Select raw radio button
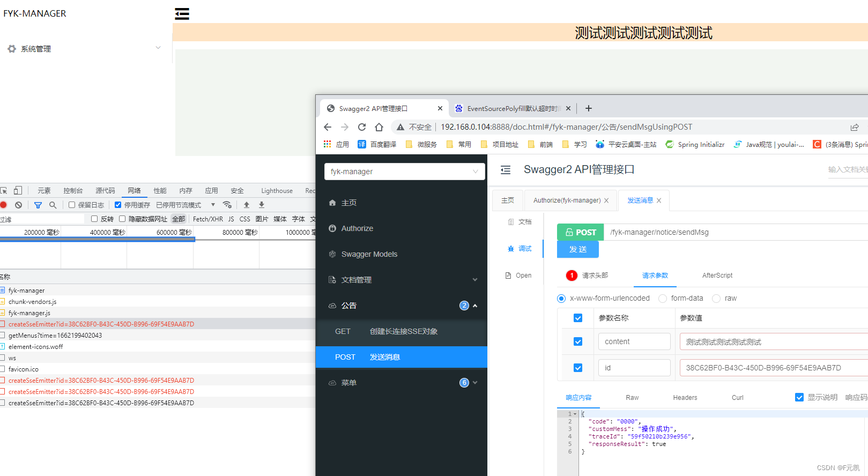Screen dimensions: 868x476 point(716,299)
